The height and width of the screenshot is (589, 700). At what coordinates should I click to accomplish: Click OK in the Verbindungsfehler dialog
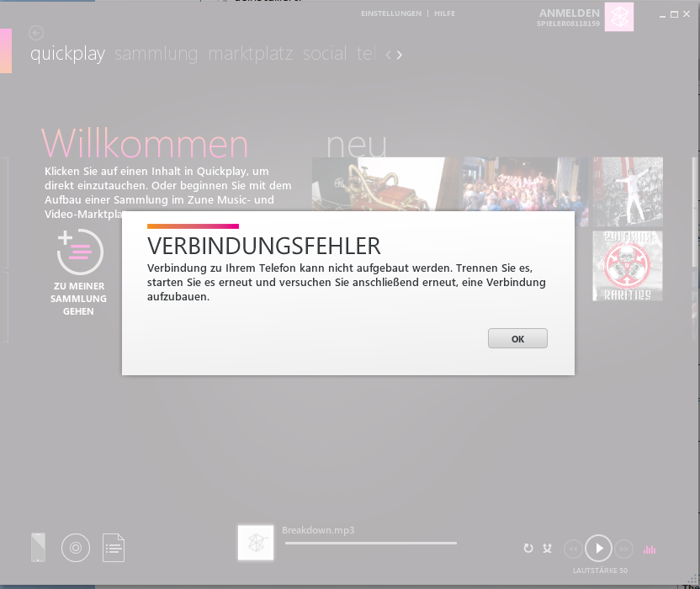pos(517,338)
